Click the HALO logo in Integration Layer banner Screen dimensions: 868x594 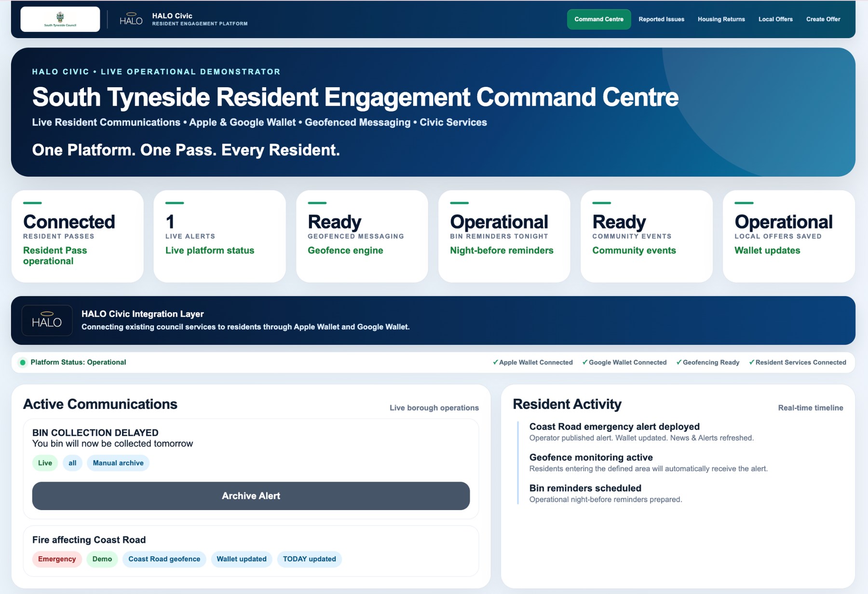point(47,320)
